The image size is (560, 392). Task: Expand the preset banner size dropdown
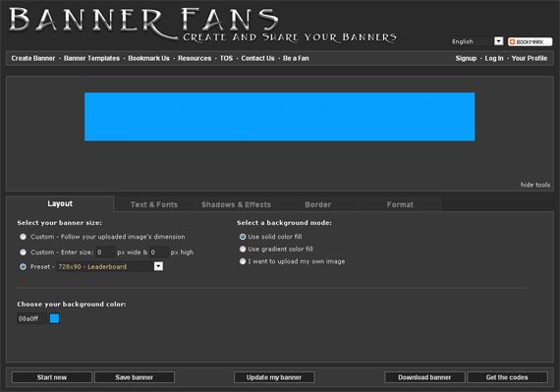click(x=158, y=266)
